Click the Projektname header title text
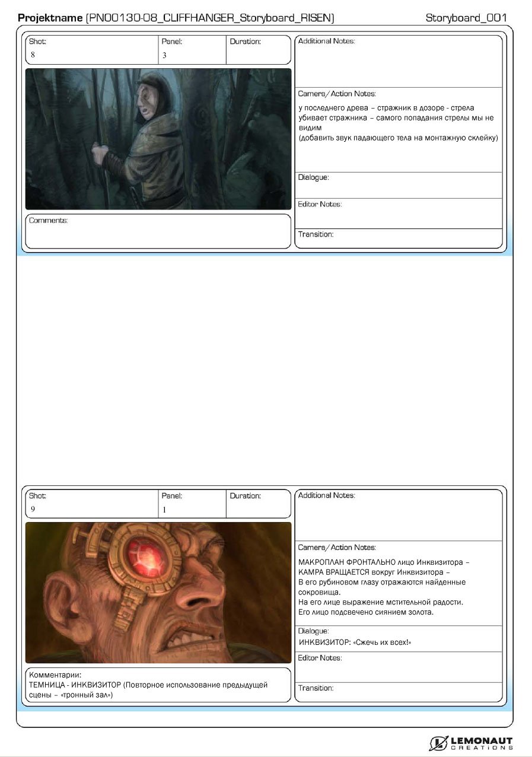 [x=176, y=18]
